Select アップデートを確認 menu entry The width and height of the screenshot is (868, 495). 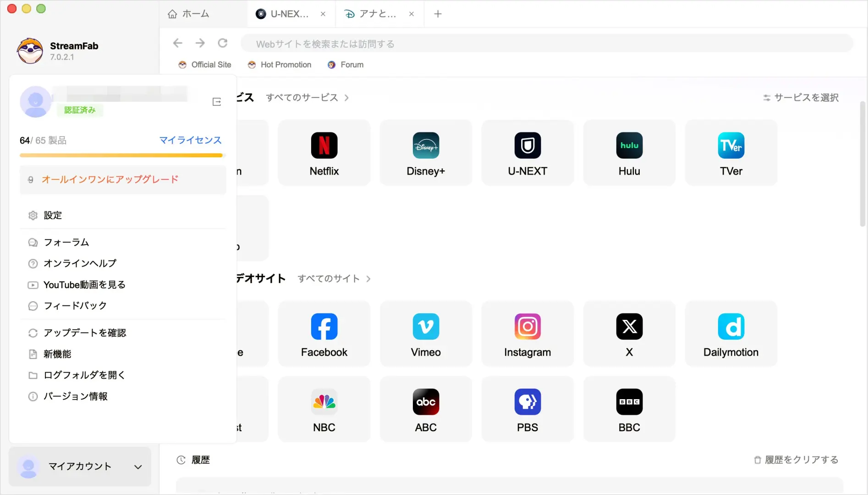[123, 333]
